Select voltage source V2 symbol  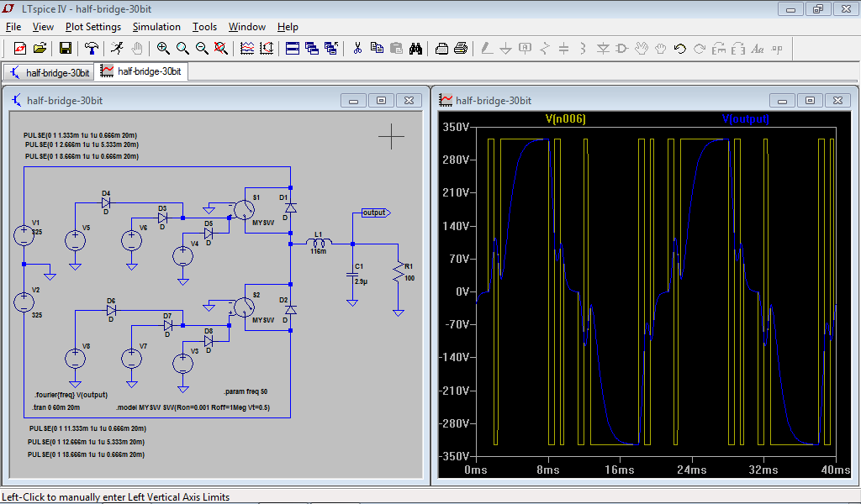(x=24, y=302)
